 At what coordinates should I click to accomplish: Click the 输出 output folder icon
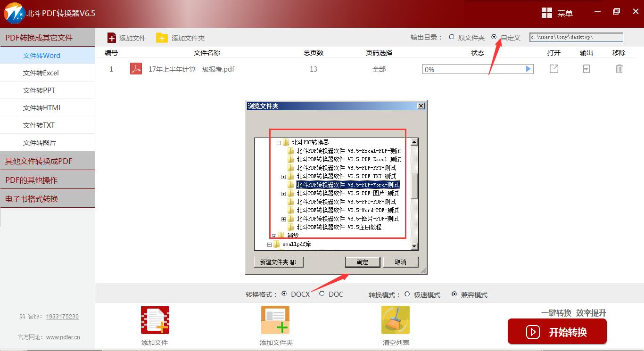pyautogui.click(x=586, y=69)
